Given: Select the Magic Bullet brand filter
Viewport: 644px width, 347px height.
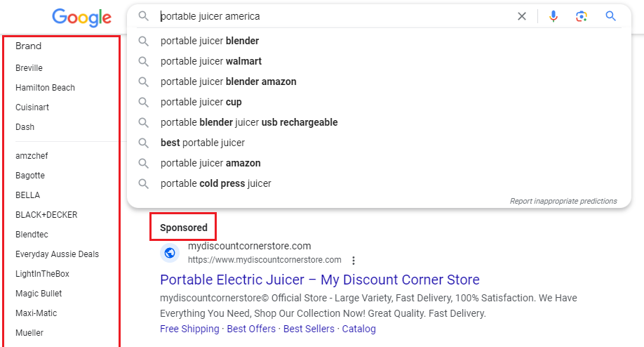Looking at the screenshot, I should [39, 294].
